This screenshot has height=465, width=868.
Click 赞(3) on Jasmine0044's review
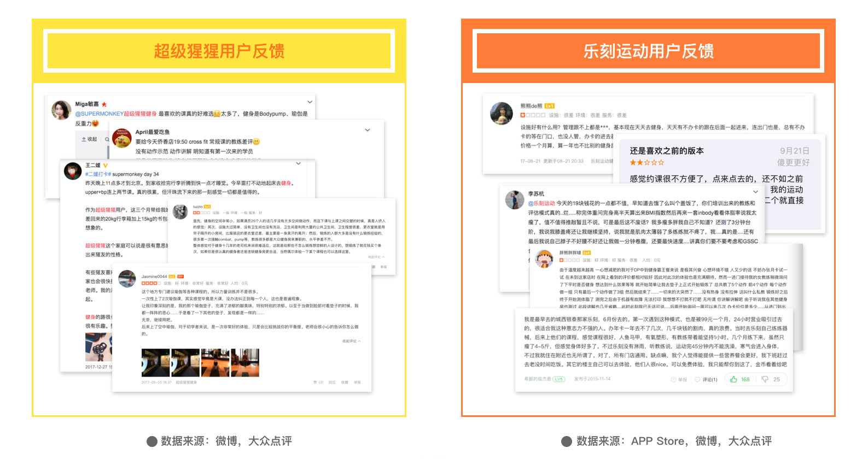(x=318, y=382)
